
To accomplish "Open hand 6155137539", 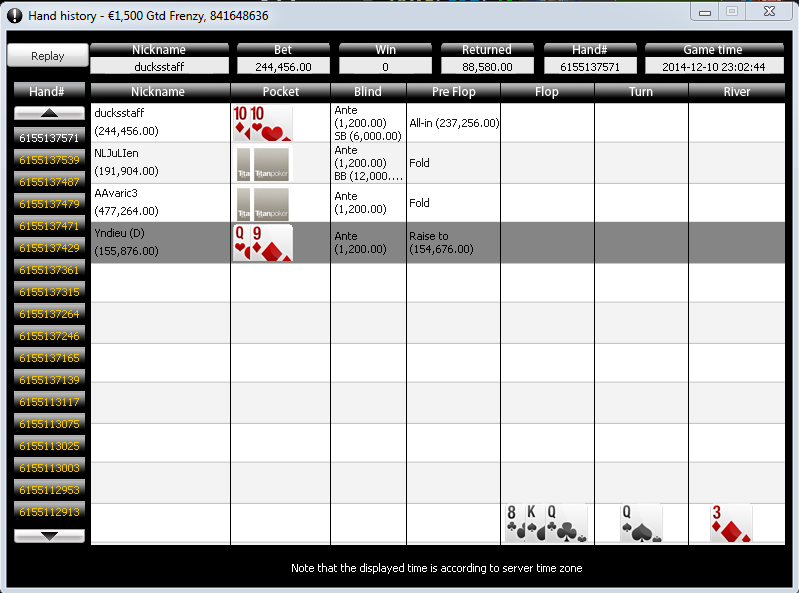I will click(x=49, y=160).
